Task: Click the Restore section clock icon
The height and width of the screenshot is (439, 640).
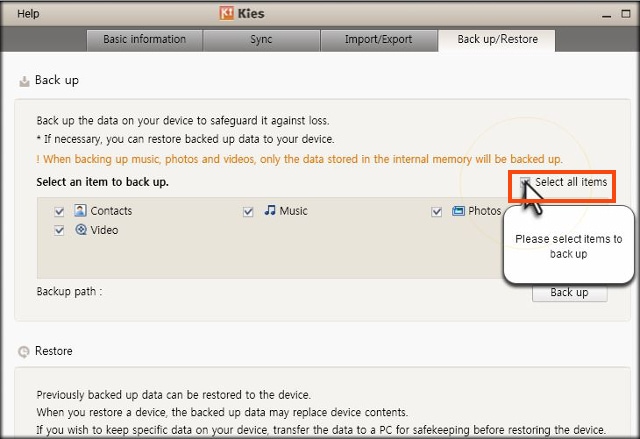Action: coord(24,351)
